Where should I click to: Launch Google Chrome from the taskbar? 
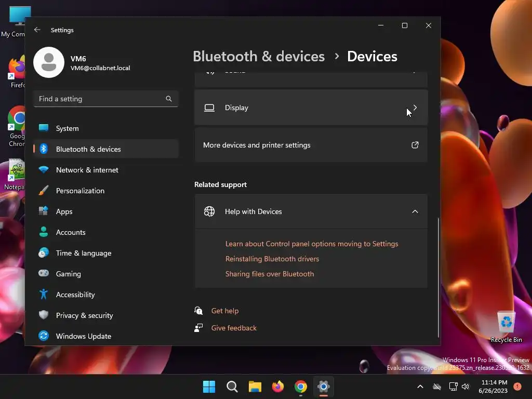301,387
